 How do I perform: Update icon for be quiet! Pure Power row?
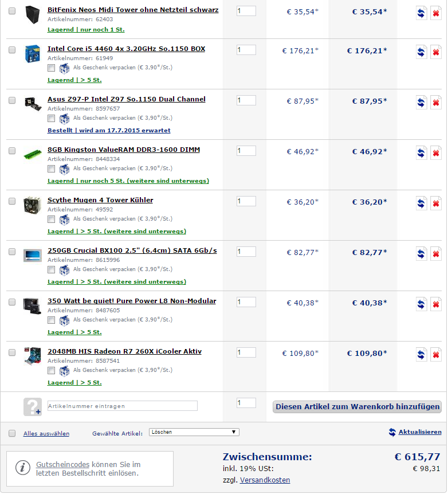pos(421,304)
